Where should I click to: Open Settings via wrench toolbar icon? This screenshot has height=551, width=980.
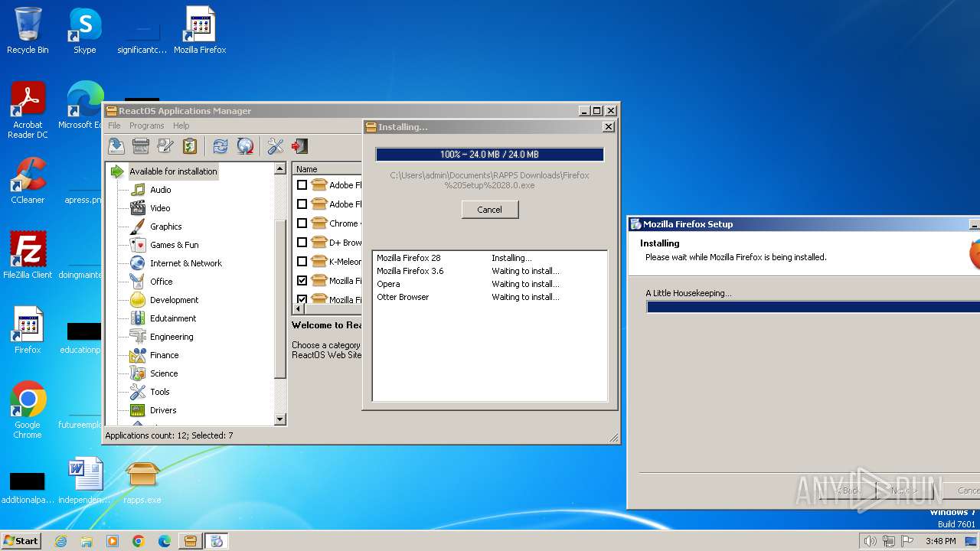click(276, 146)
